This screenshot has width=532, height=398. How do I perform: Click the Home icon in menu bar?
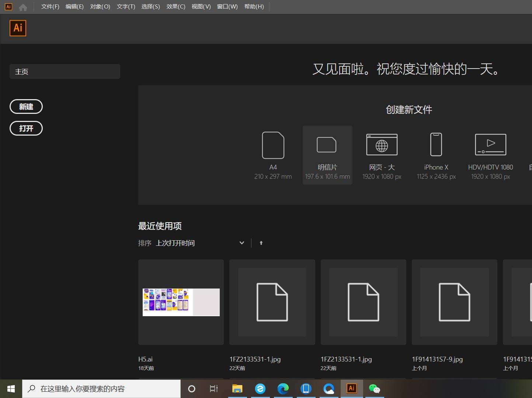pyautogui.click(x=23, y=7)
